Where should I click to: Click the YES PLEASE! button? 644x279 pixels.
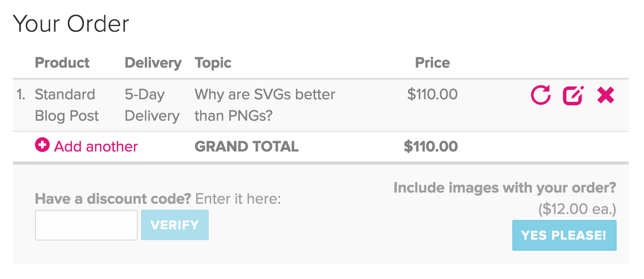pos(564,235)
